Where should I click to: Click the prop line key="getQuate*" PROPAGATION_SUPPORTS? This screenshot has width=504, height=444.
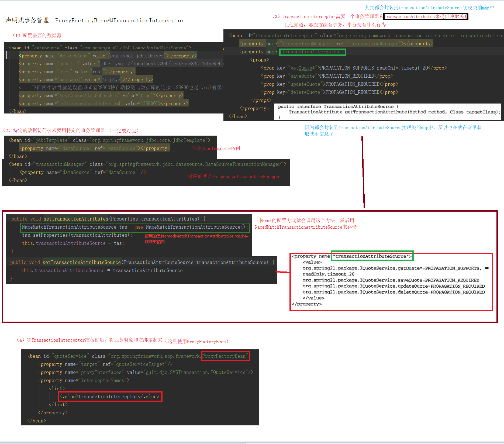pos(354,68)
